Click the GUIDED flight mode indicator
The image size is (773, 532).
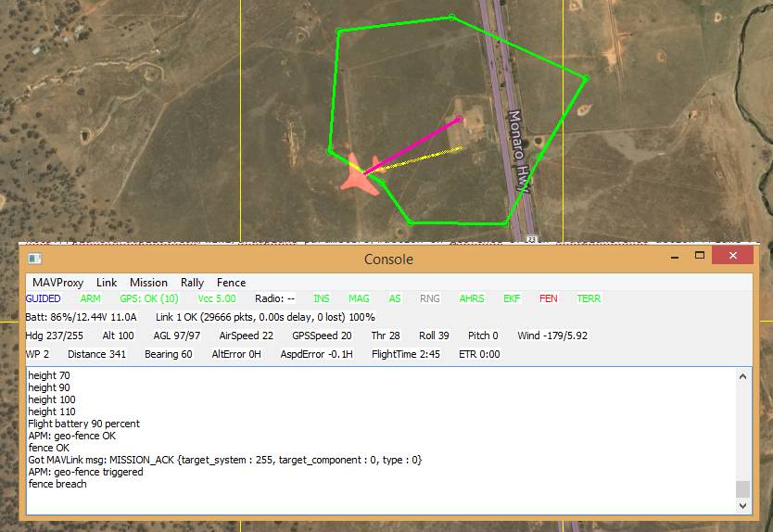pyautogui.click(x=44, y=298)
